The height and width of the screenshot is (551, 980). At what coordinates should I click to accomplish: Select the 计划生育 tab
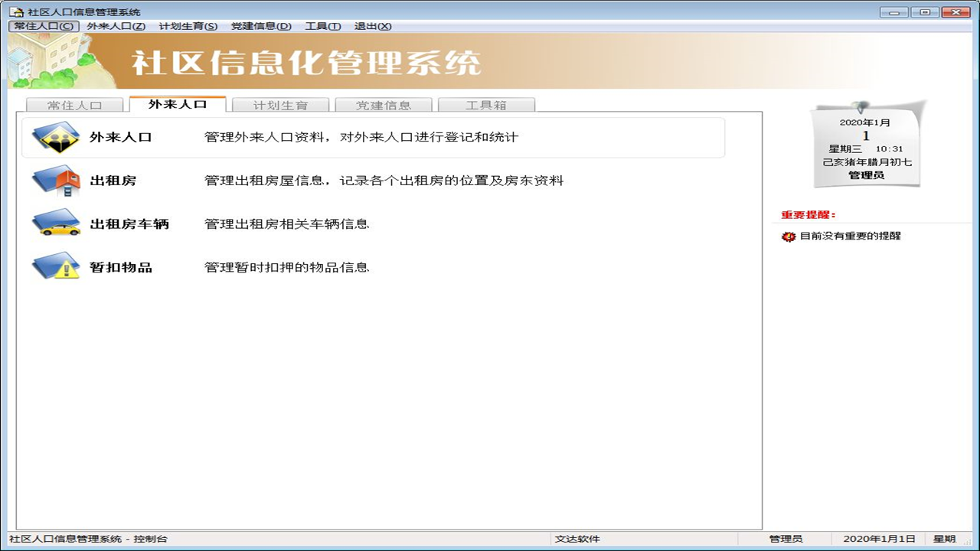(280, 104)
